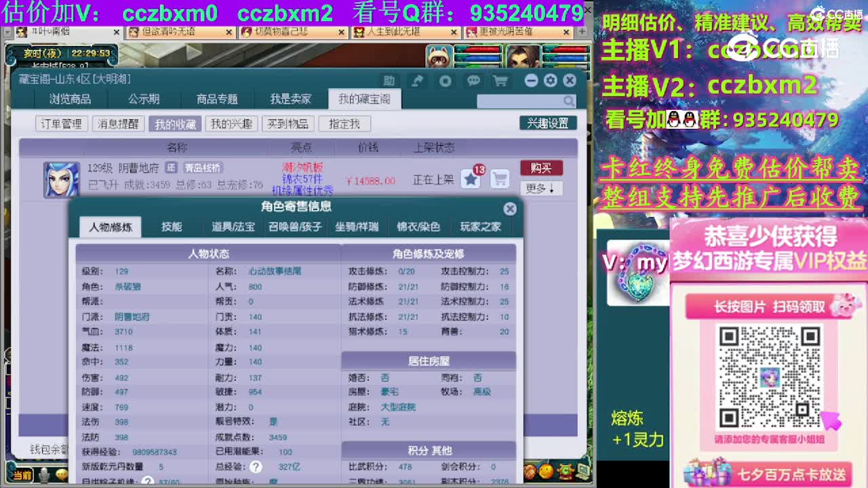Click the speech bubble icon in bottom bar
Screen dimensions: 868x488
(62, 475)
